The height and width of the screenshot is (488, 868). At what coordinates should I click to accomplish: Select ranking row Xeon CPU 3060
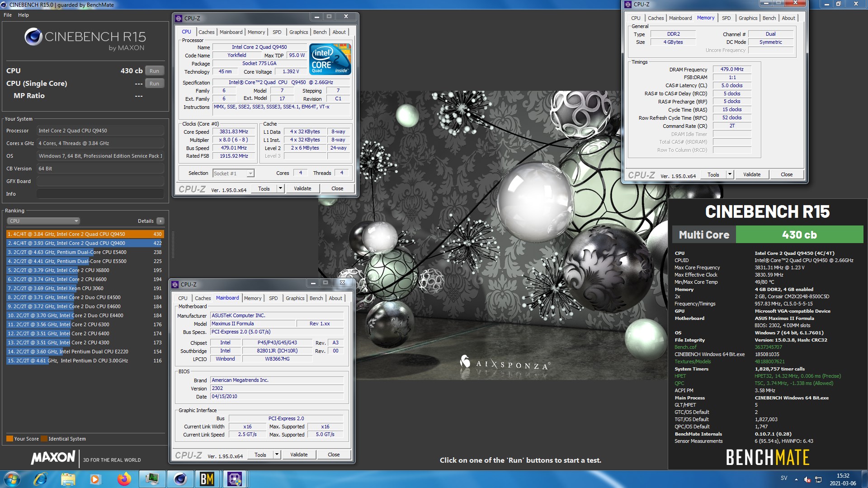point(85,288)
